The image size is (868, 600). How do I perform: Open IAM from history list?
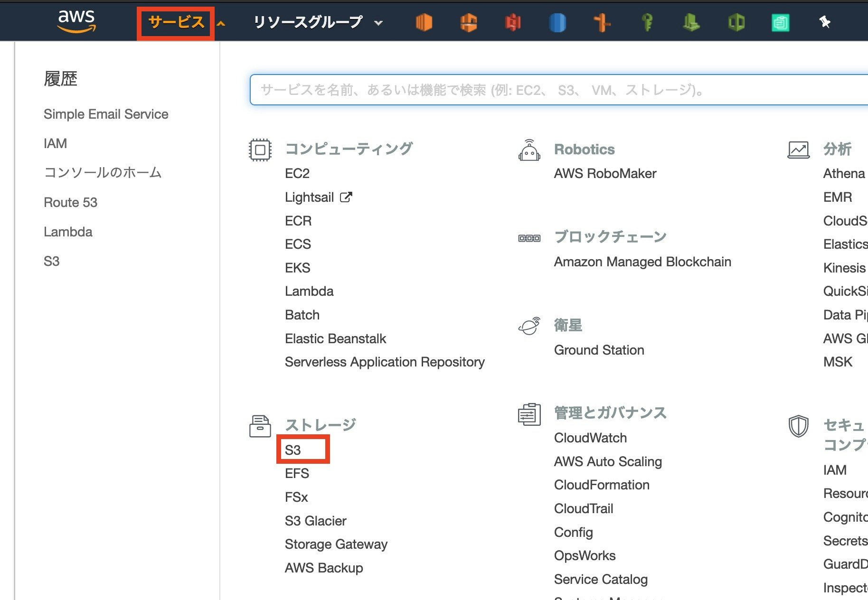(x=55, y=143)
